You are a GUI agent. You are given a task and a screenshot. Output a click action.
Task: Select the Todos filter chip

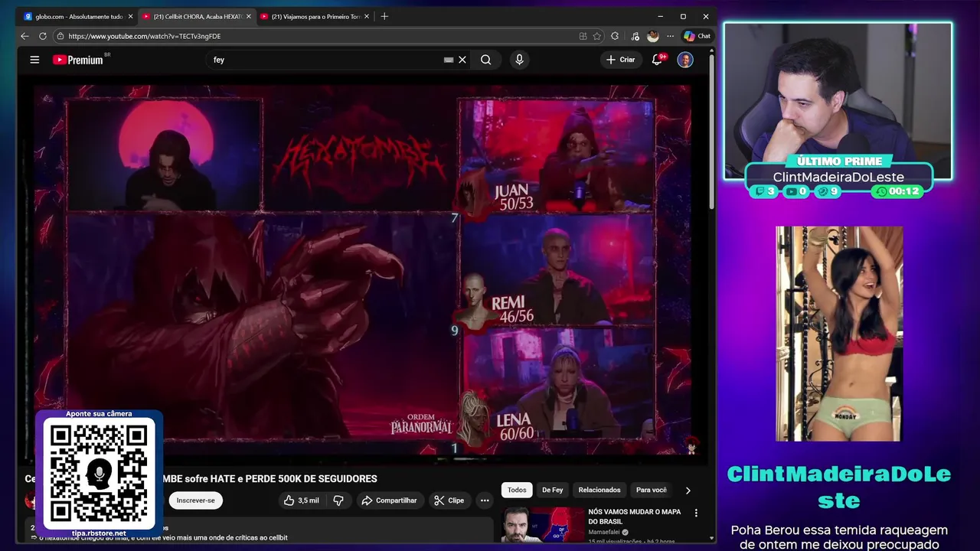pos(517,490)
